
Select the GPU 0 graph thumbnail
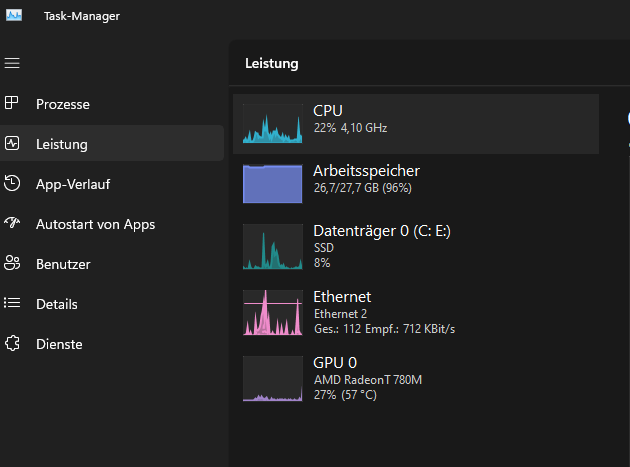coord(272,378)
